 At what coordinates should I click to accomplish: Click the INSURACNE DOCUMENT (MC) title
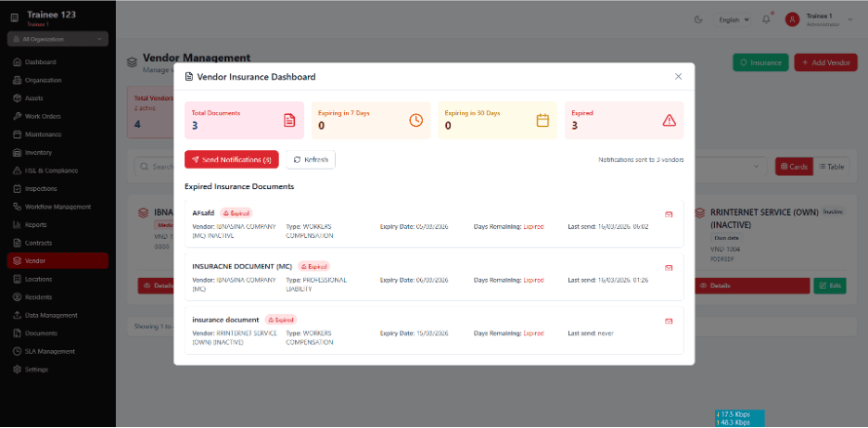[x=242, y=266]
